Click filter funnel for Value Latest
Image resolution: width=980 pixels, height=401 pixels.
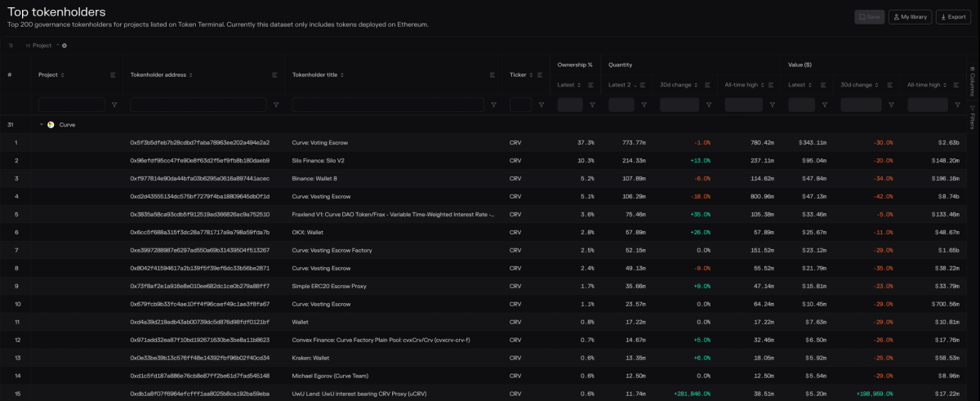824,105
